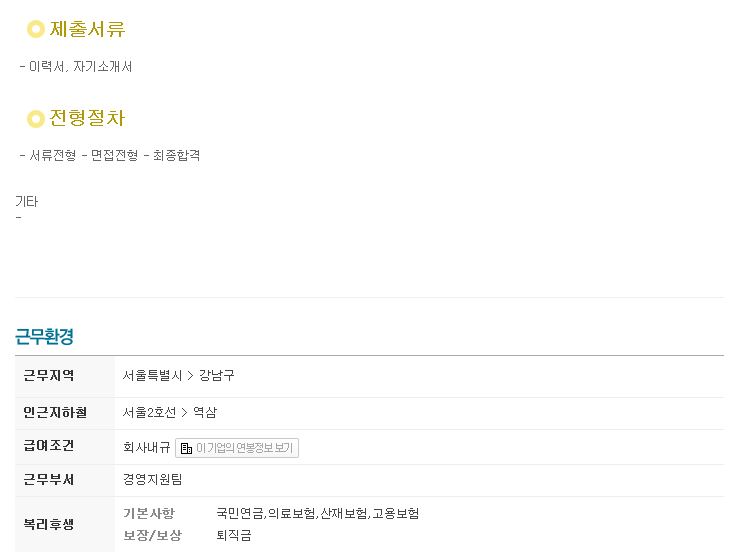Click the yellow bullet beside 제출서류
This screenshot has height=552, width=732.
click(x=36, y=29)
